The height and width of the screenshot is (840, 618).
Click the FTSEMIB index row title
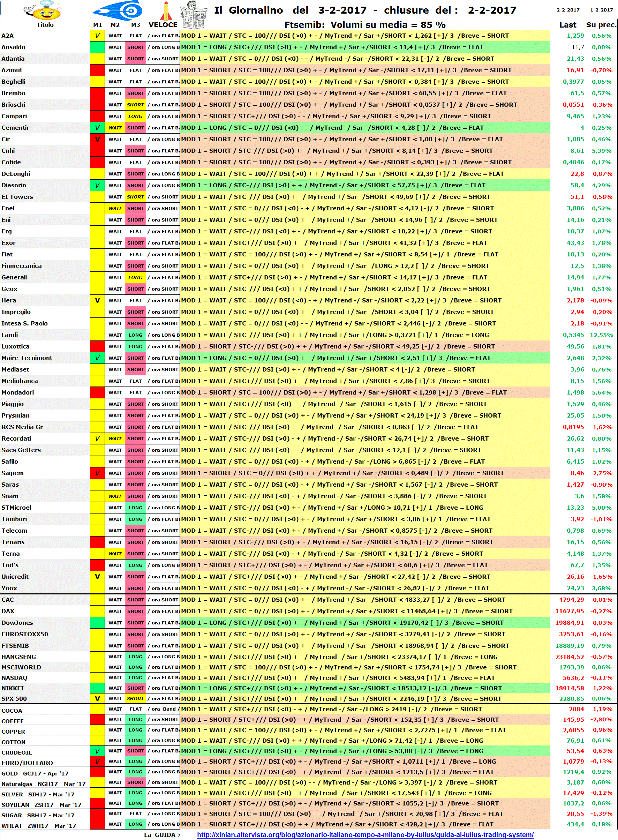pyautogui.click(x=45, y=645)
